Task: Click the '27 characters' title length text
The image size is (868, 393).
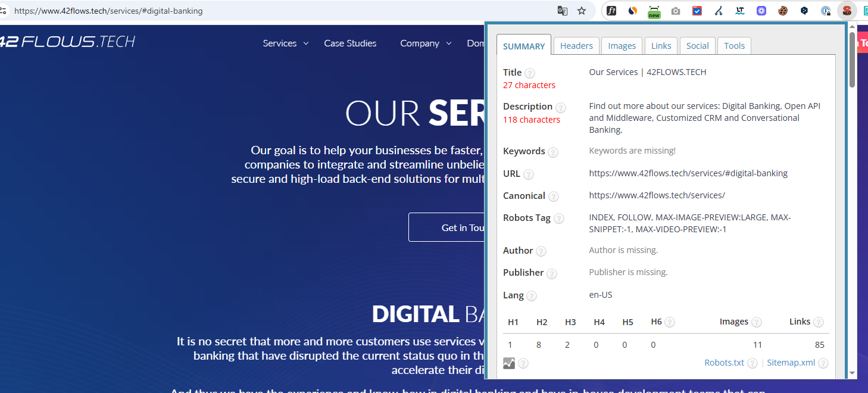Action: [x=529, y=85]
